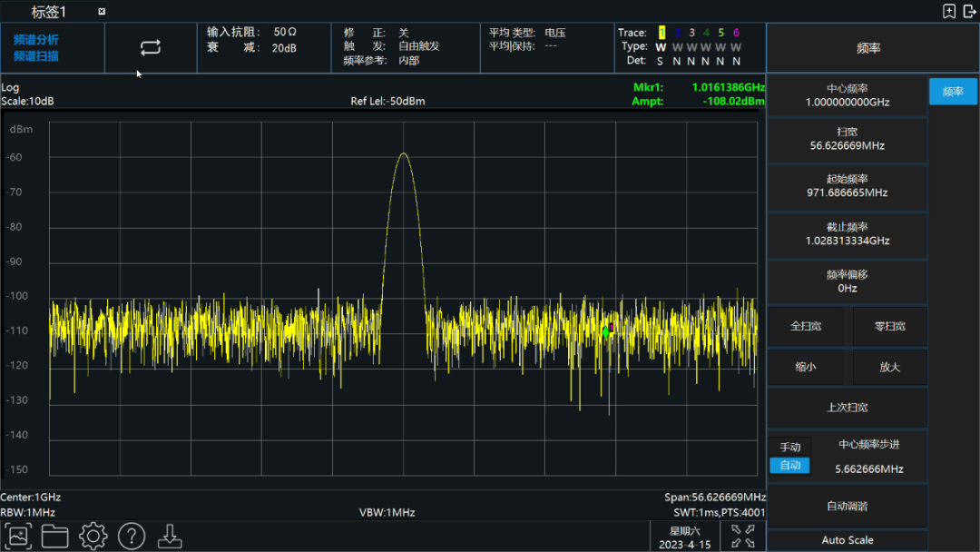Click the exit logout icon
The height and width of the screenshot is (552, 980).
pyautogui.click(x=969, y=11)
